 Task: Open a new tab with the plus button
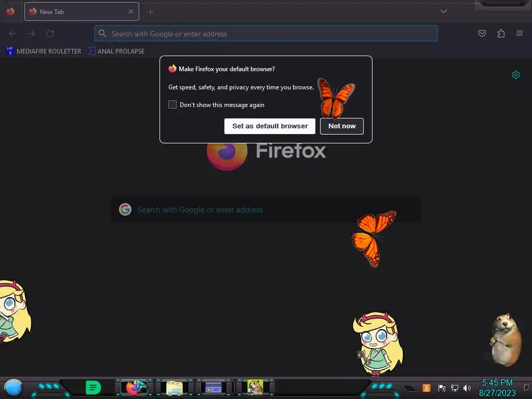tap(151, 12)
